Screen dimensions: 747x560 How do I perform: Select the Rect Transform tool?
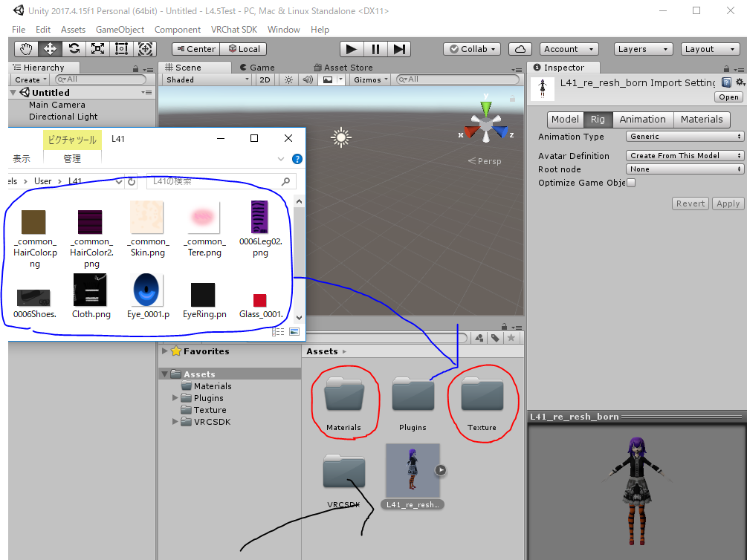tap(121, 49)
